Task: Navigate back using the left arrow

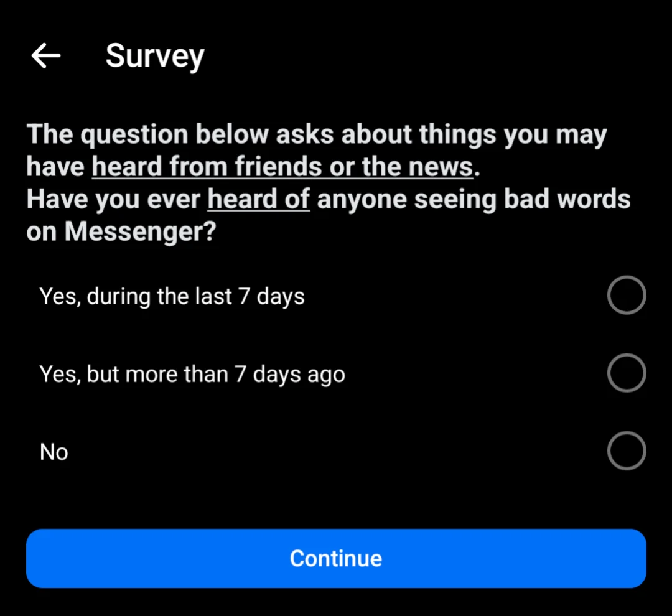Action: 45,55
